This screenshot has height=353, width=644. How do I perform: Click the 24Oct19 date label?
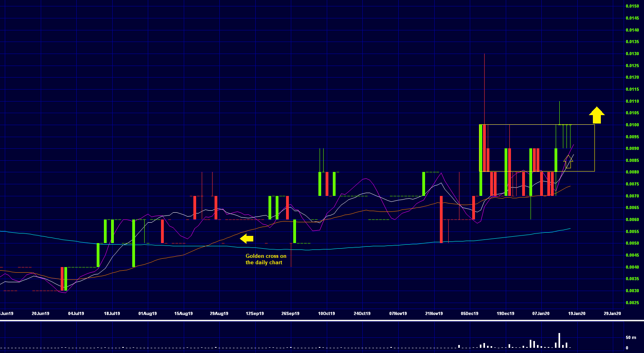(x=362, y=313)
